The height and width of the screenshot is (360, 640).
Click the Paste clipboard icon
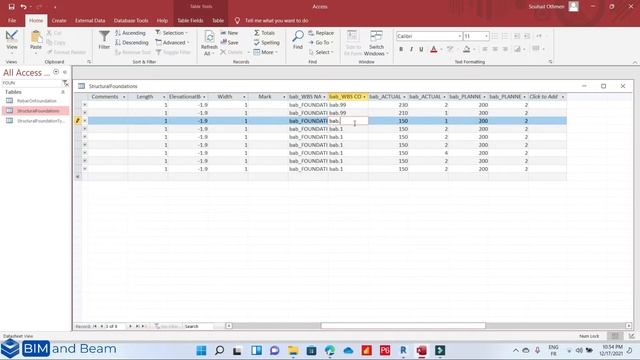[x=36, y=40]
